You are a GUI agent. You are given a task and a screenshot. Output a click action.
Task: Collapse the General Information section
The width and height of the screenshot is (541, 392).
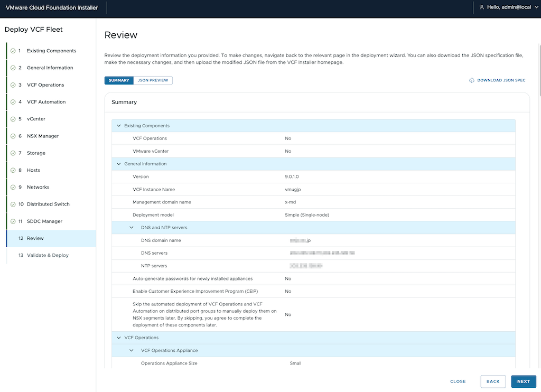pyautogui.click(x=119, y=164)
